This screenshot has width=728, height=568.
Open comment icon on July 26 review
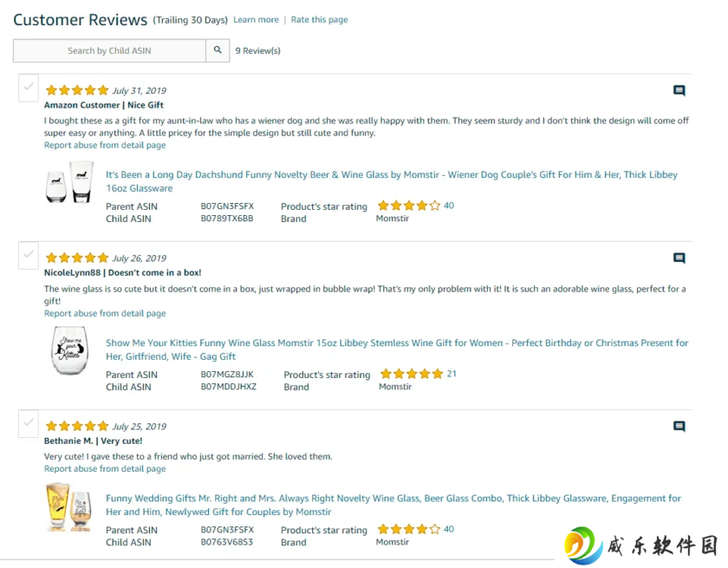click(679, 258)
